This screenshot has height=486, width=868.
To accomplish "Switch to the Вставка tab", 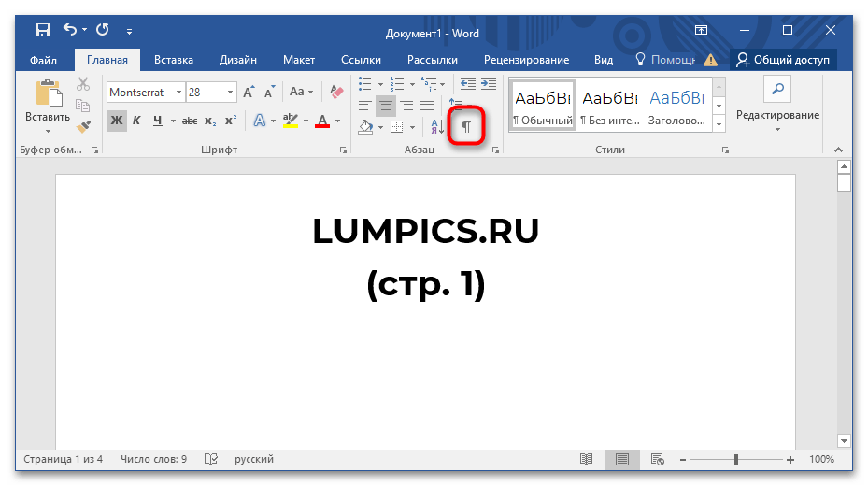I will [173, 60].
